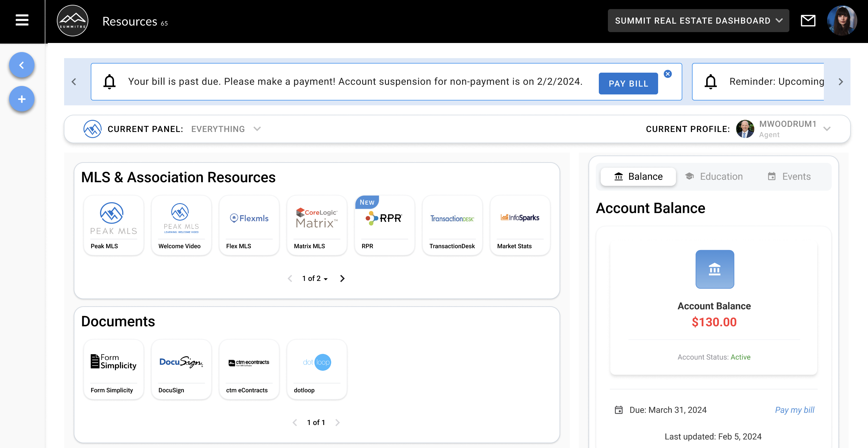This screenshot has height=448, width=868.
Task: Expand Summit Real Estate Dashboard dropdown
Action: [698, 21]
